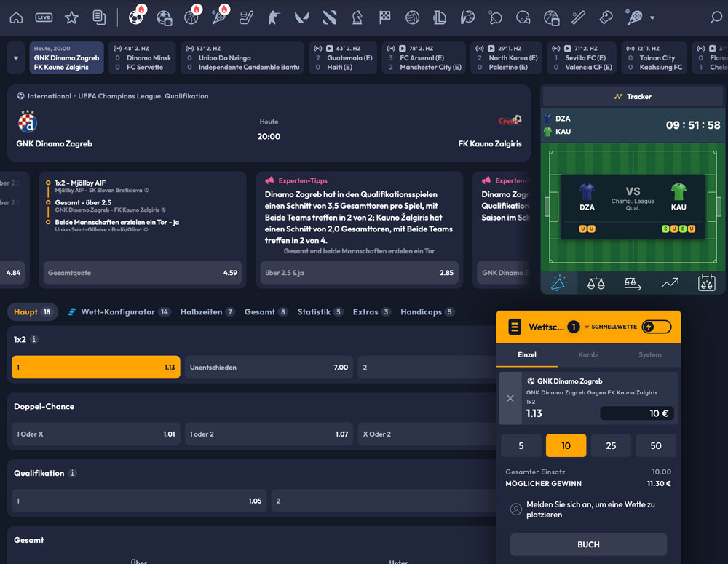Collapse the live matches bar chevron
728x564 pixels.
[16, 58]
